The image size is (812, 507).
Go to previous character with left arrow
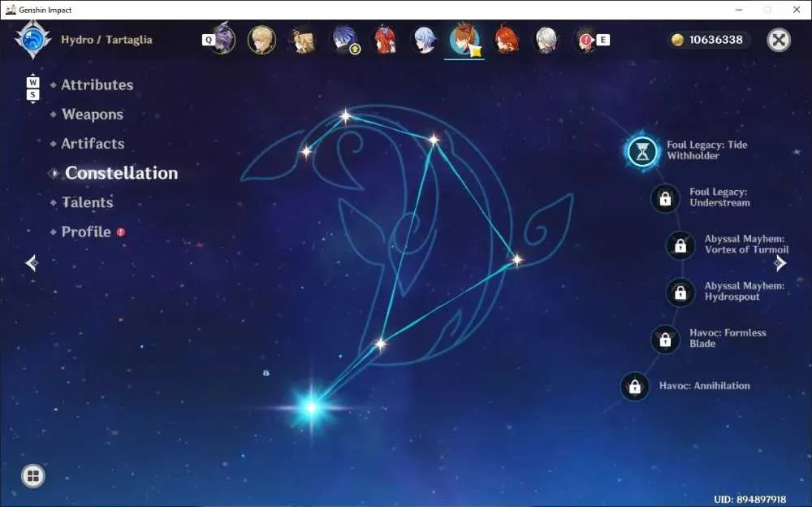tap(32, 262)
